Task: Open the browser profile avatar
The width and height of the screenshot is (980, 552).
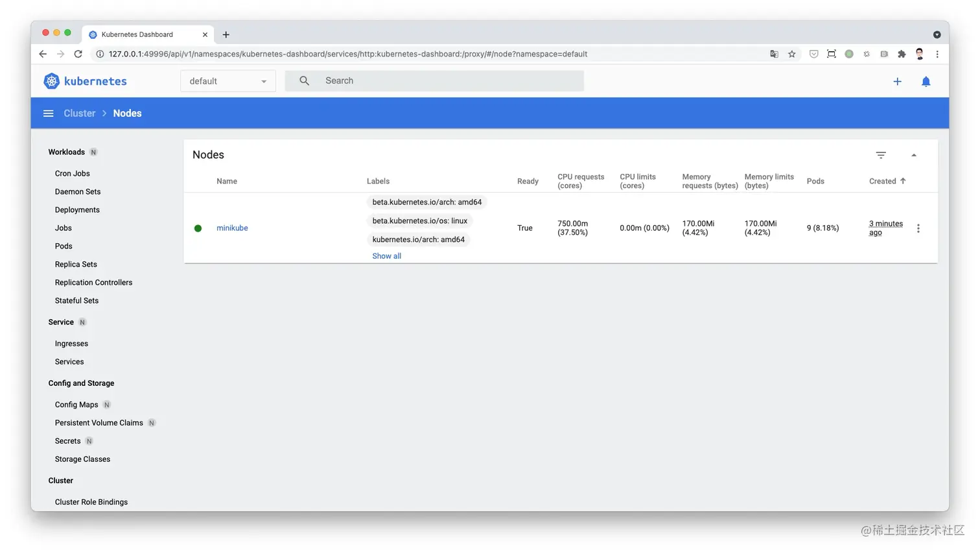Action: coord(919,54)
